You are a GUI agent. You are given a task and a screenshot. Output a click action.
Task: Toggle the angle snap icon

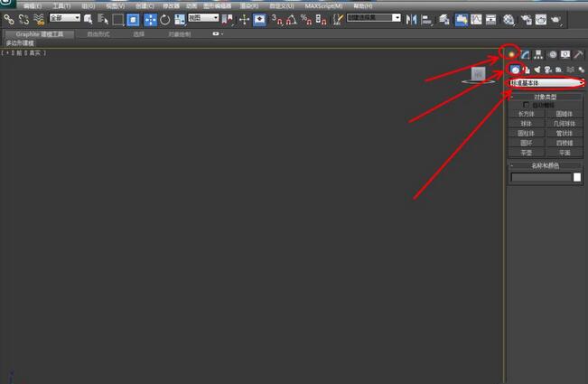point(291,19)
